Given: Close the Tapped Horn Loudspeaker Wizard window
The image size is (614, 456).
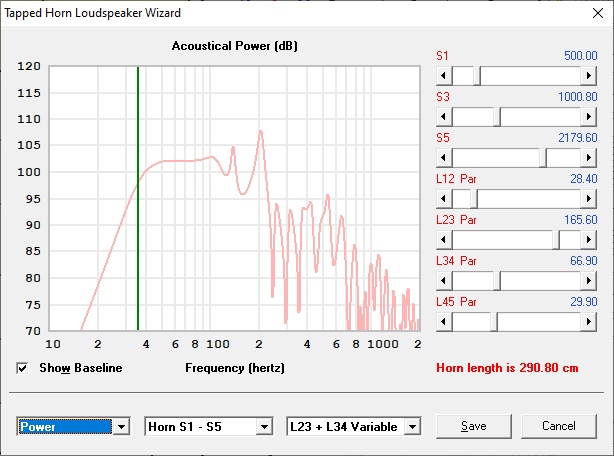Looking at the screenshot, I should 598,13.
